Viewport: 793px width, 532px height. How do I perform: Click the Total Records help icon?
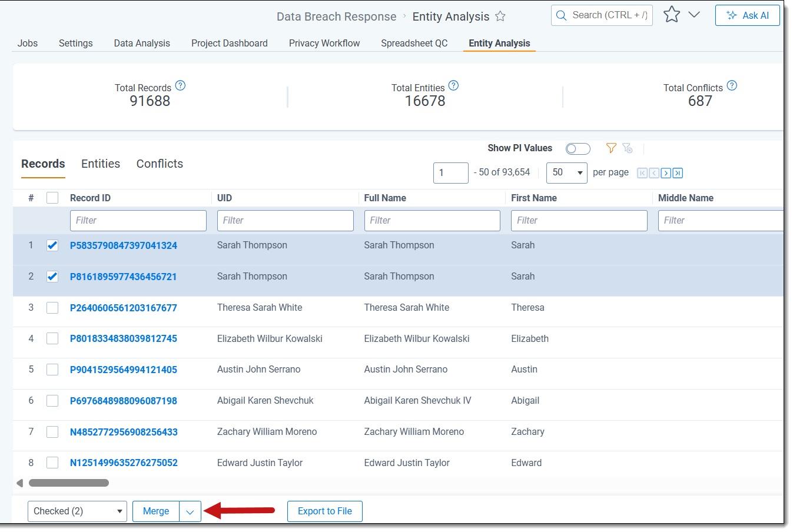(181, 86)
